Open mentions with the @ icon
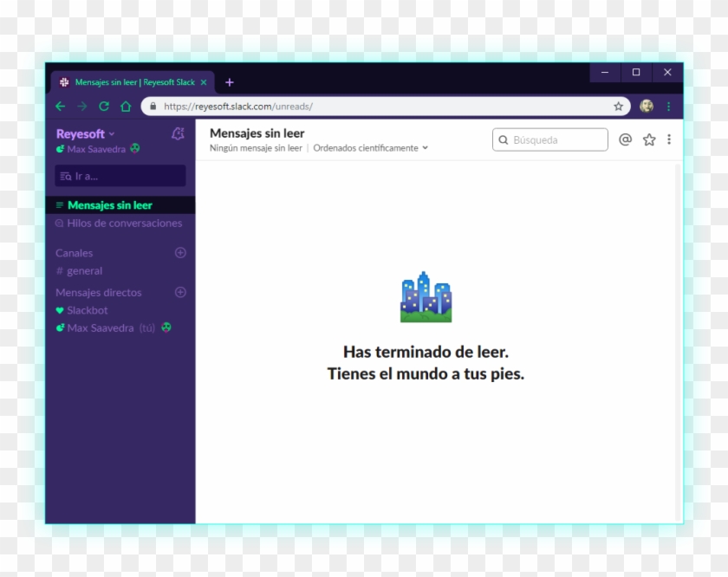728x577 pixels. pos(625,139)
